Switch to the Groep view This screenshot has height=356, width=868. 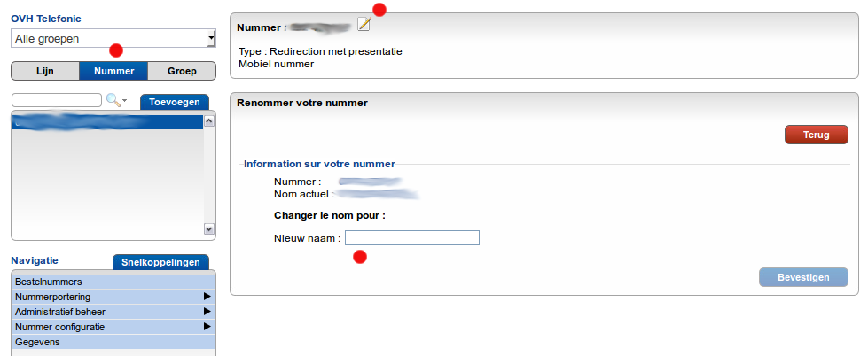(182, 71)
